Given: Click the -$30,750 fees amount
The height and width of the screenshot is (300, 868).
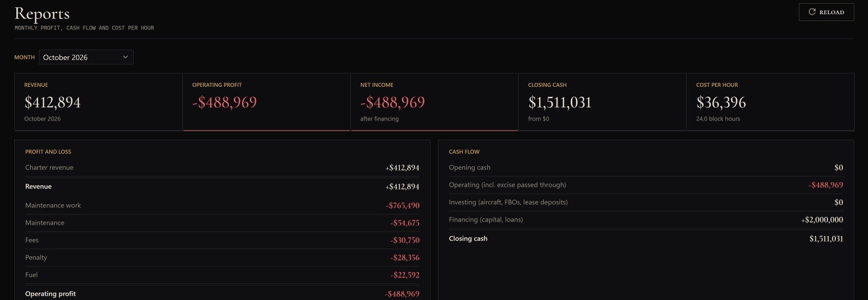Looking at the screenshot, I should coord(405,240).
